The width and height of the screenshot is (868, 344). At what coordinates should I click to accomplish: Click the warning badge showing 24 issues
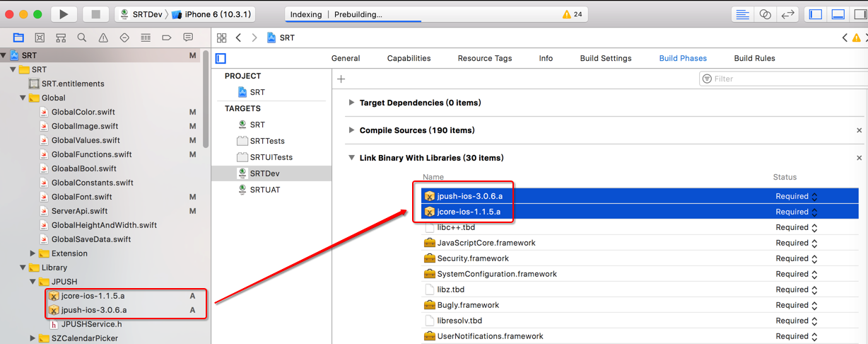[572, 14]
